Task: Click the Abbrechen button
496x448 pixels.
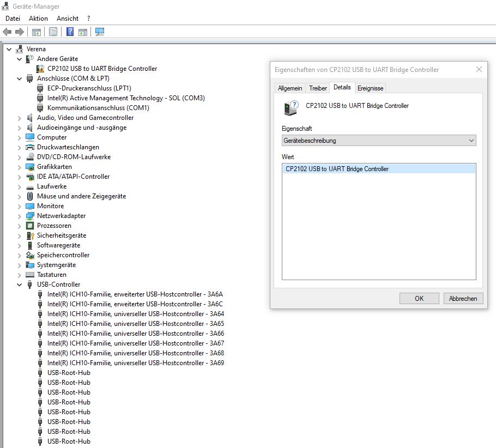Action: [x=463, y=298]
